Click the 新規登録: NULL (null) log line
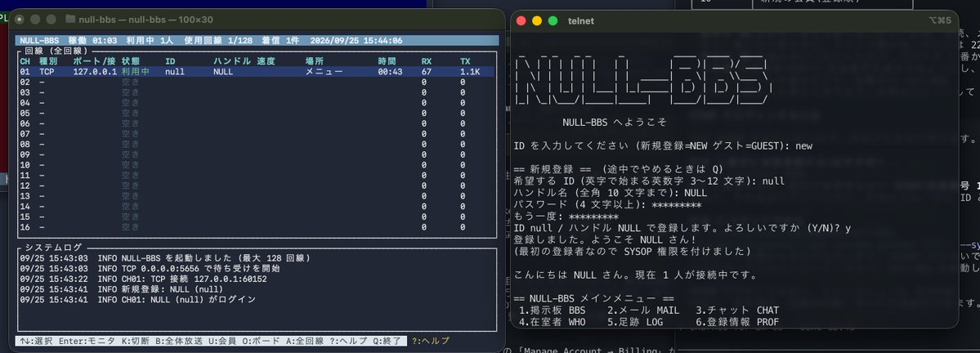 pos(121,288)
